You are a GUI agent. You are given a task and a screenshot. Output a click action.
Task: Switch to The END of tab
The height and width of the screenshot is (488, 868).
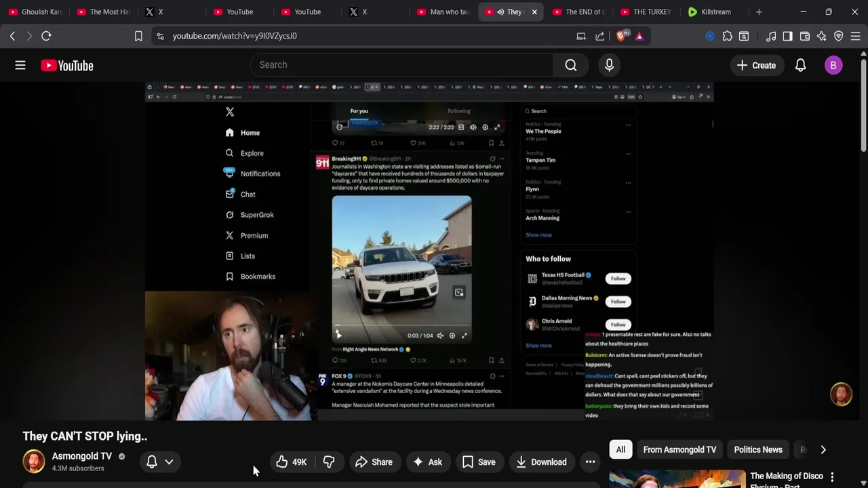tap(579, 12)
